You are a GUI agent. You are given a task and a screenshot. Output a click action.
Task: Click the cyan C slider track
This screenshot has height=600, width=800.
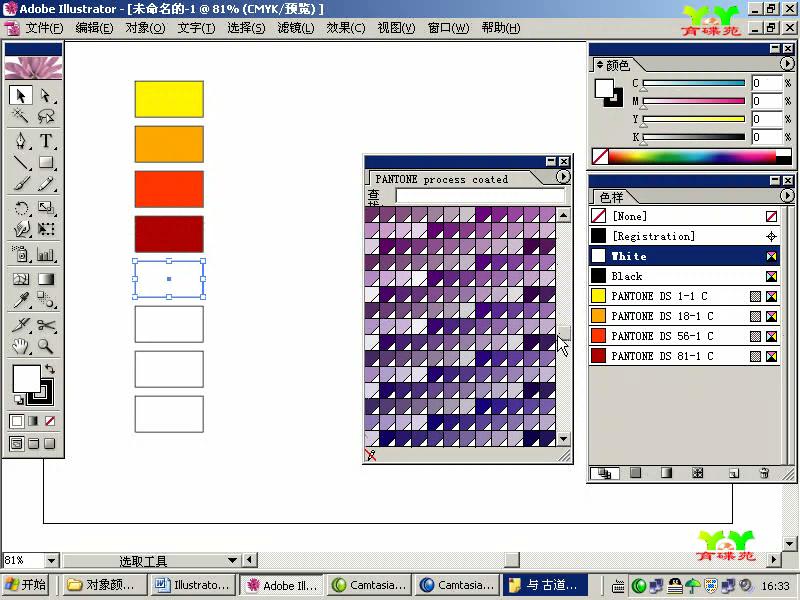click(x=694, y=83)
